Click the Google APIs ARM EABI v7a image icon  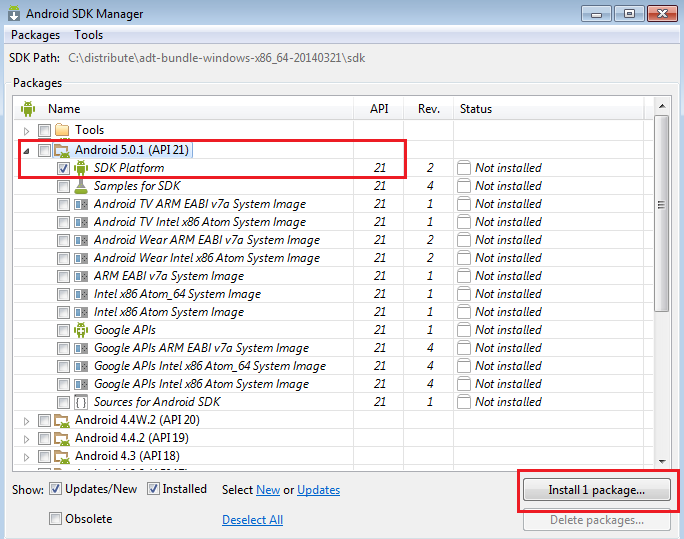pos(81,348)
